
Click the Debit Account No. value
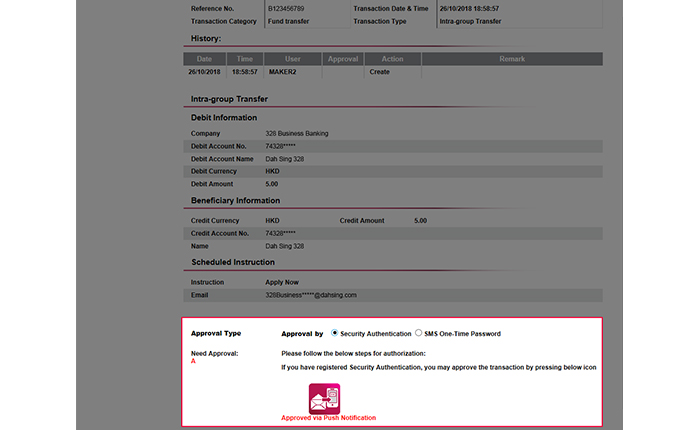280,146
